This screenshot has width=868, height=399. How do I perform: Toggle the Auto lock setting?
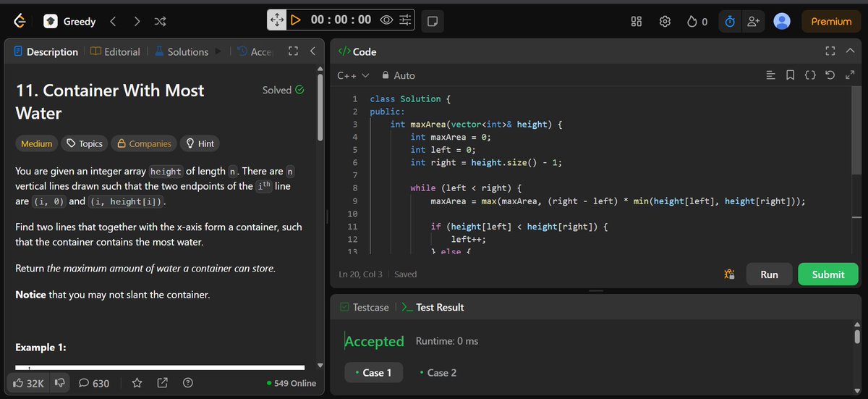[x=398, y=75]
